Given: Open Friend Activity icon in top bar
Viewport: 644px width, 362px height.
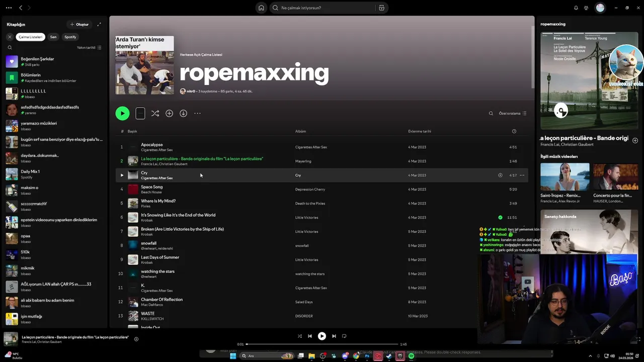Looking at the screenshot, I should click(586, 8).
